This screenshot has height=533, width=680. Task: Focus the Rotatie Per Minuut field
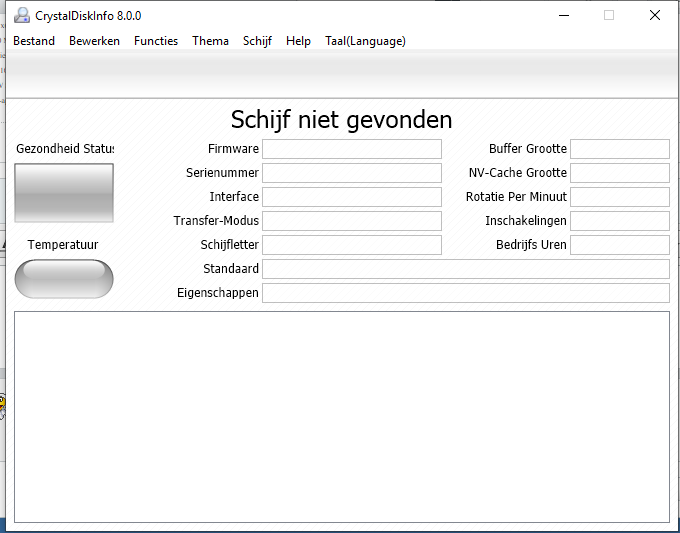[619, 197]
